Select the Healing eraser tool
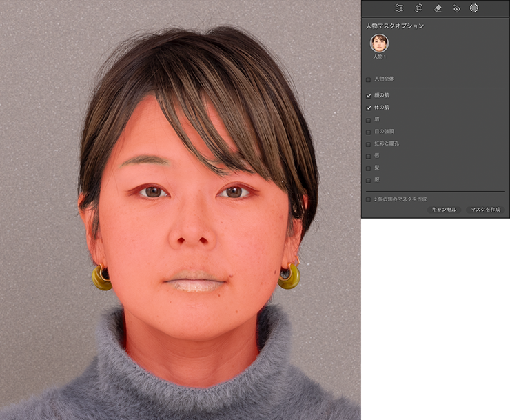Viewport: 510px width, 420px height. (x=438, y=8)
